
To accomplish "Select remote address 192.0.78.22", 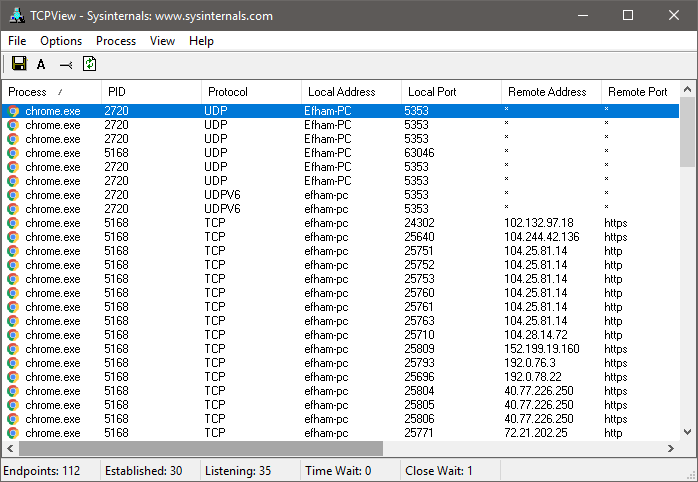I will coord(533,377).
